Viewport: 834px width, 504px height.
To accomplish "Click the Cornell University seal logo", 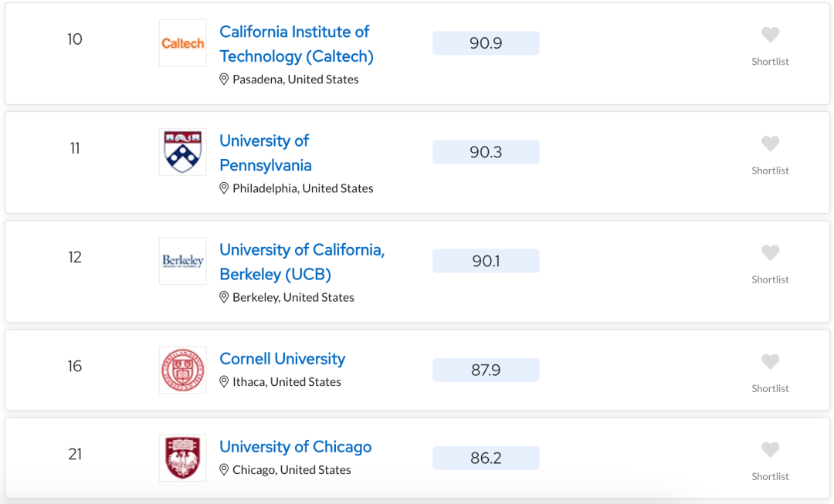I will [x=182, y=370].
